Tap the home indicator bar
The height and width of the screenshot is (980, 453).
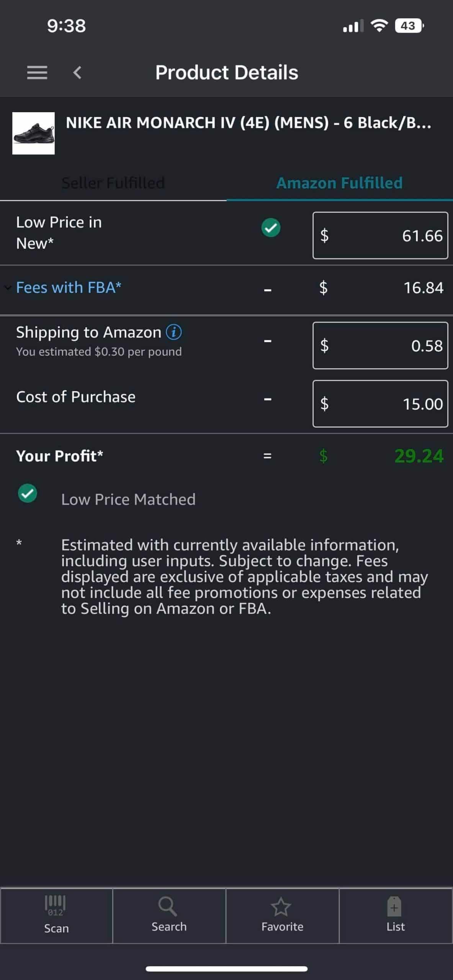click(226, 969)
